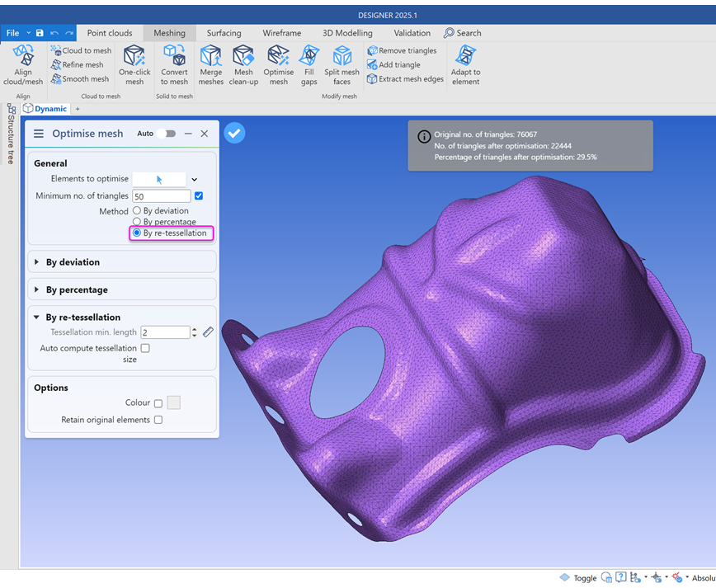Click the Toggle plane icon in status bar
716x588 pixels.
pos(565,577)
